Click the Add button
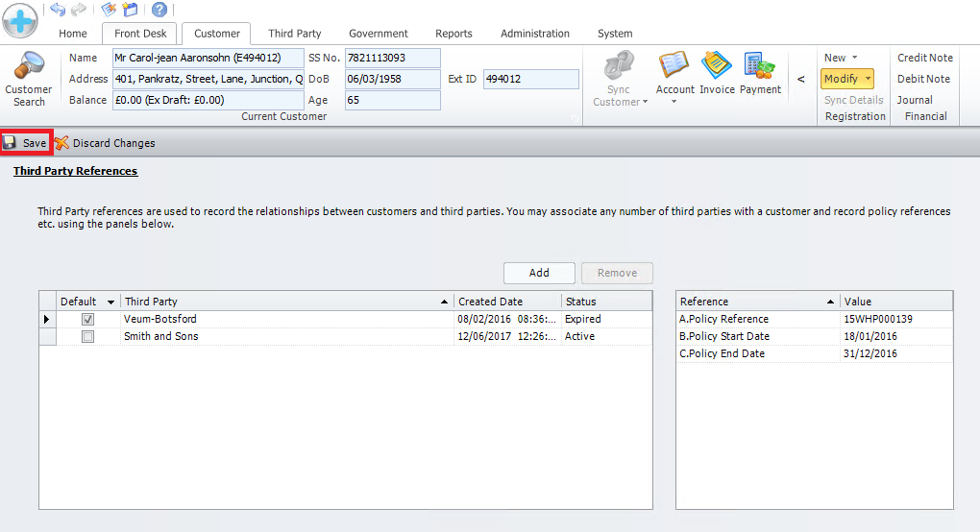The image size is (980, 532). [x=539, y=273]
